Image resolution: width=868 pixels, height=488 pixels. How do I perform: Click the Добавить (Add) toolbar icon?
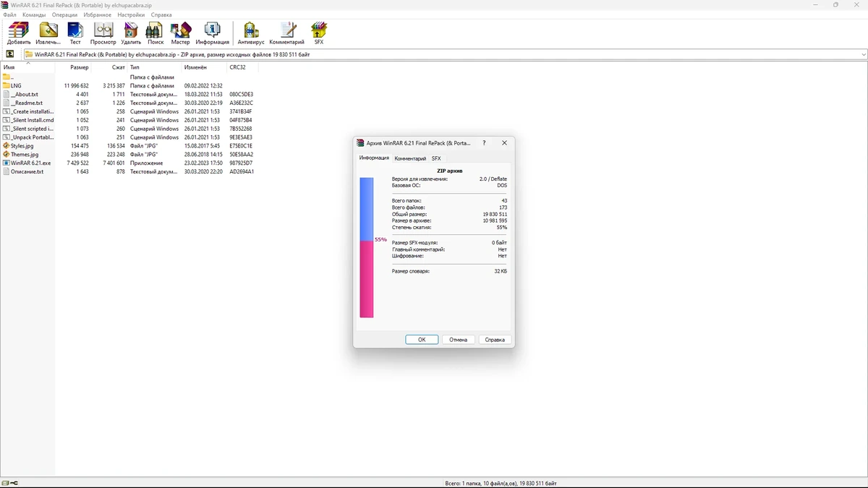pos(19,30)
